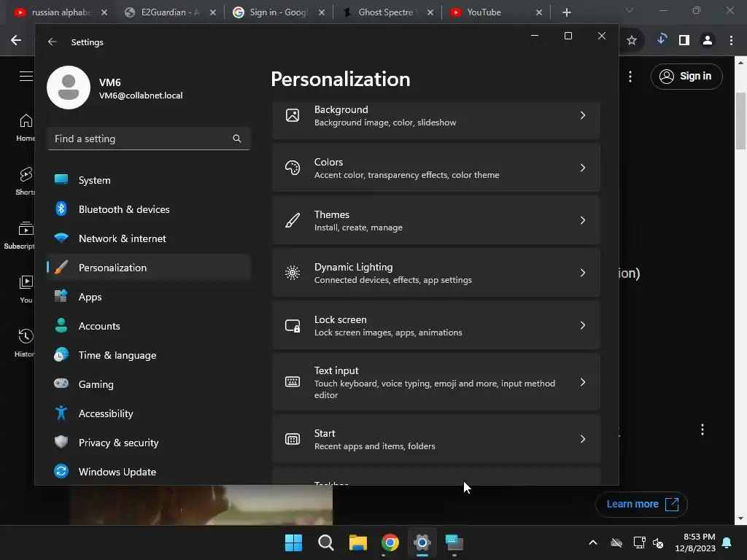
Task: Open the Accounts settings category
Action: [x=149, y=326]
